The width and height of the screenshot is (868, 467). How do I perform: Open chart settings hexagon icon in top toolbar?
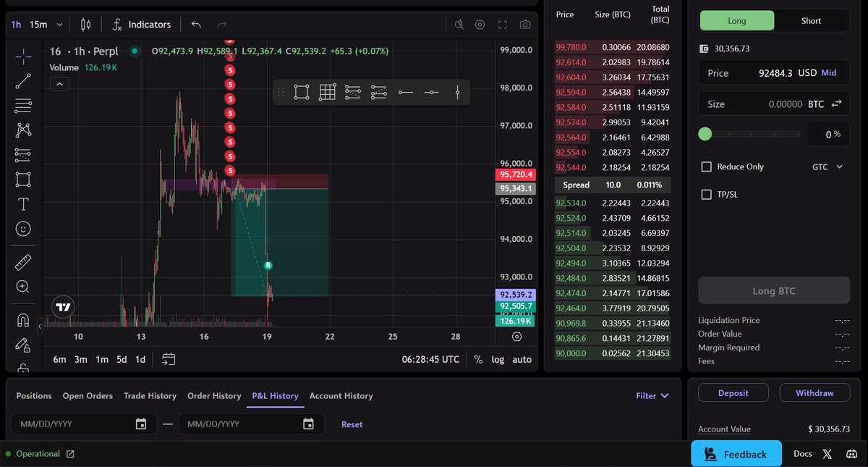click(x=480, y=25)
